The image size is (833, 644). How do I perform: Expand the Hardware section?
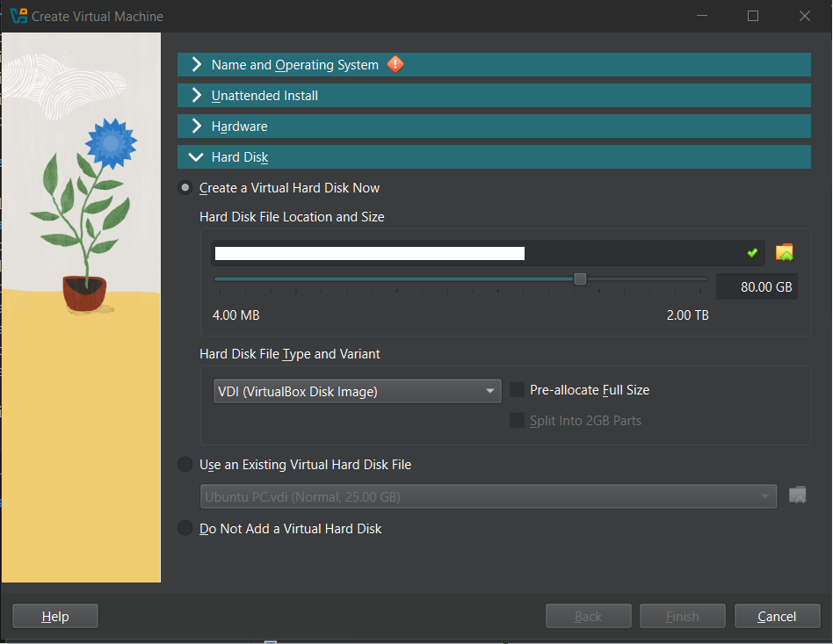tap(494, 126)
